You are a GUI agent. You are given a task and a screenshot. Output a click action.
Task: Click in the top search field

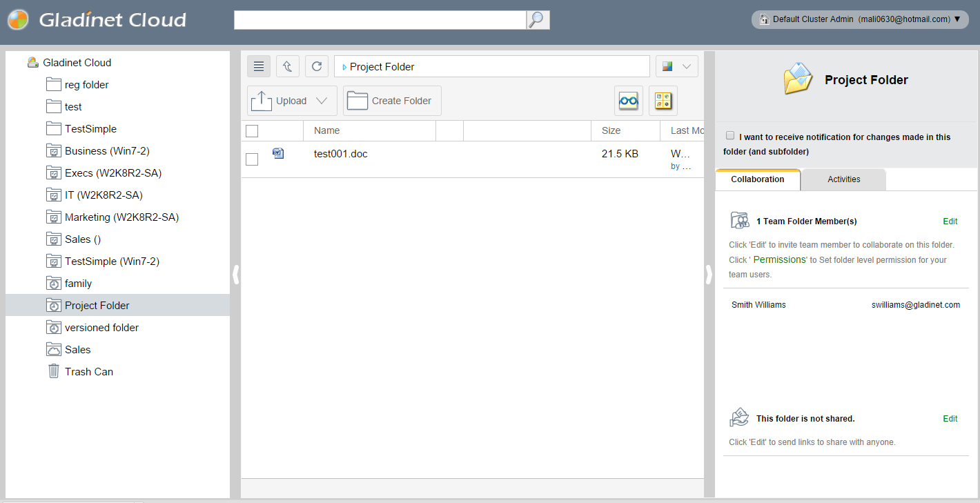coord(380,20)
